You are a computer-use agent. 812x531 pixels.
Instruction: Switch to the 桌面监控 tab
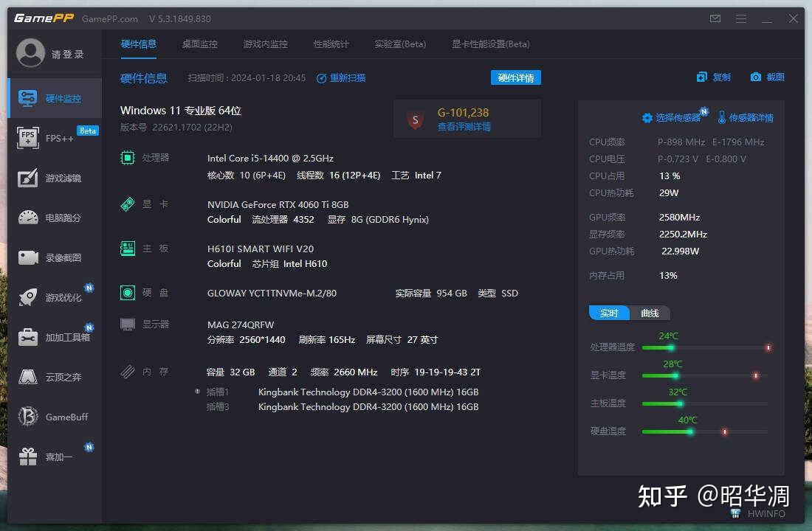(x=200, y=44)
